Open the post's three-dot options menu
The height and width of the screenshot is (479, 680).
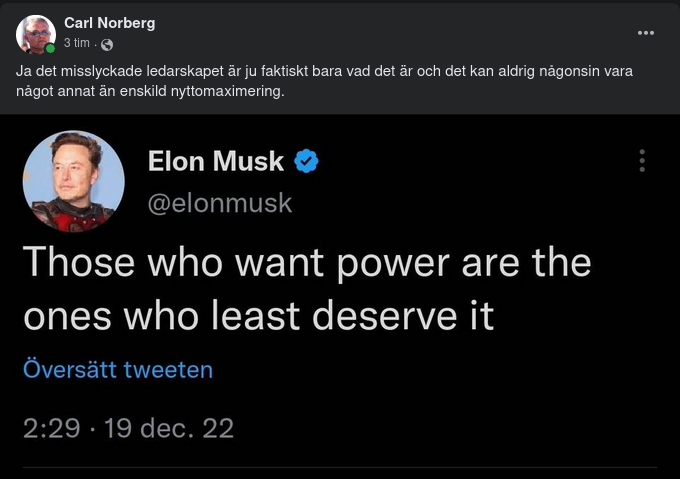(646, 32)
